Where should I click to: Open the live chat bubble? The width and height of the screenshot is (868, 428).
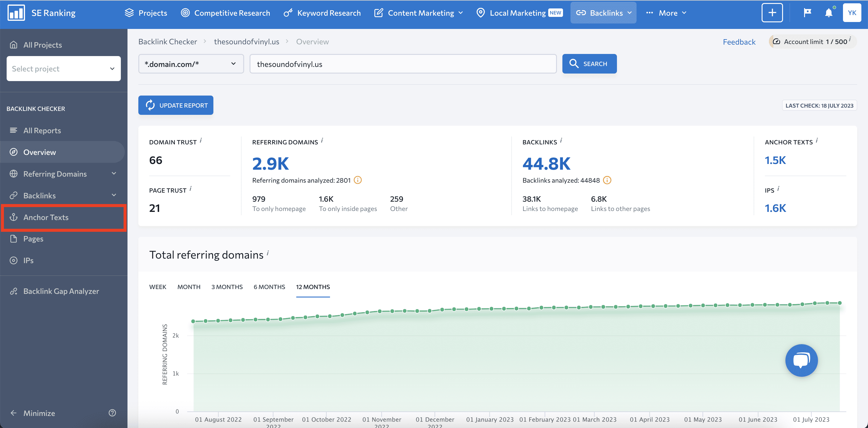[x=801, y=360]
